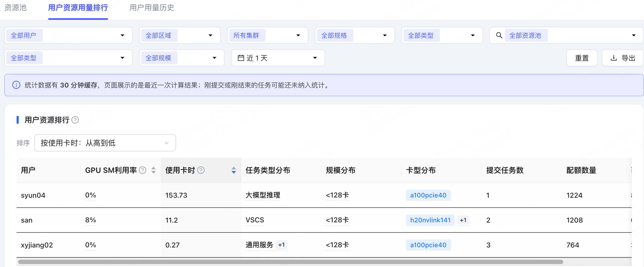Click help icon beside GPU SM利用率

pos(143,170)
